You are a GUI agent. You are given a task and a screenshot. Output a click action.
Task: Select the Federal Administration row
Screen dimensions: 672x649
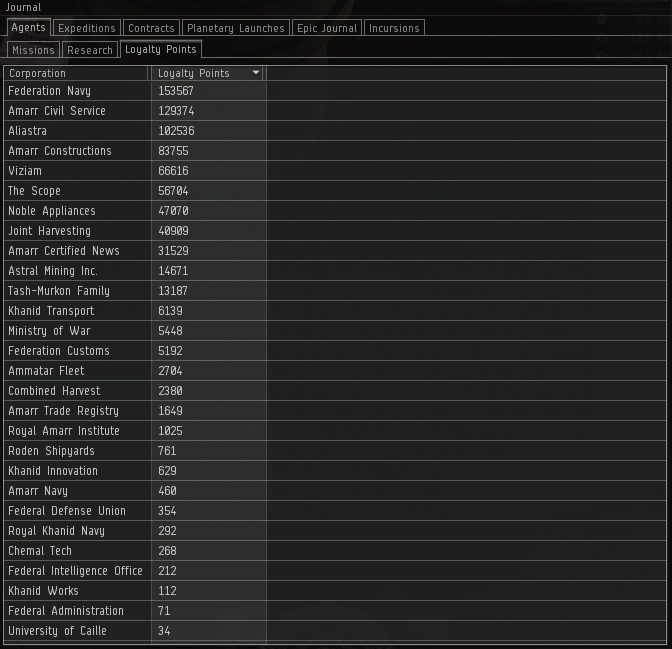(x=335, y=611)
